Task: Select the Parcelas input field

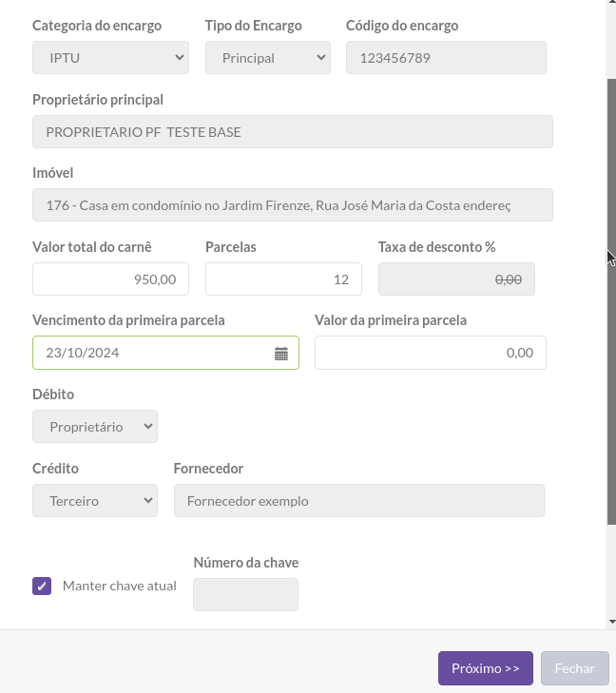Action: (x=283, y=279)
